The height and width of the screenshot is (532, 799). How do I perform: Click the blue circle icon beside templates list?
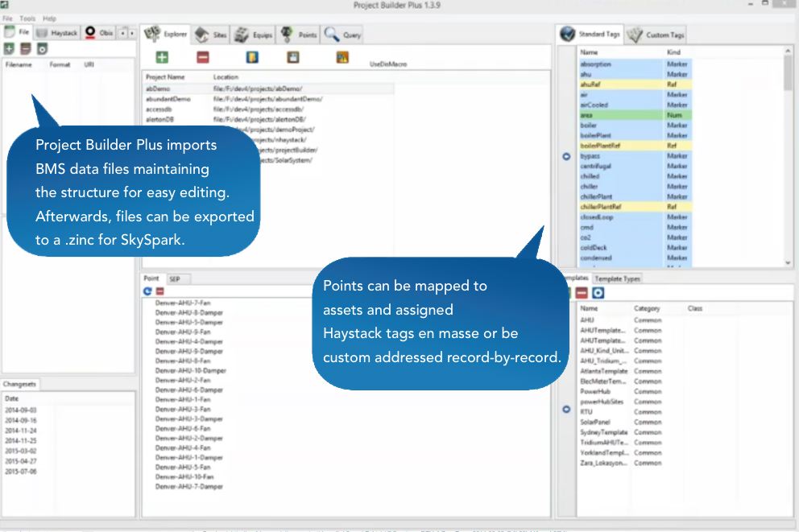click(566, 410)
